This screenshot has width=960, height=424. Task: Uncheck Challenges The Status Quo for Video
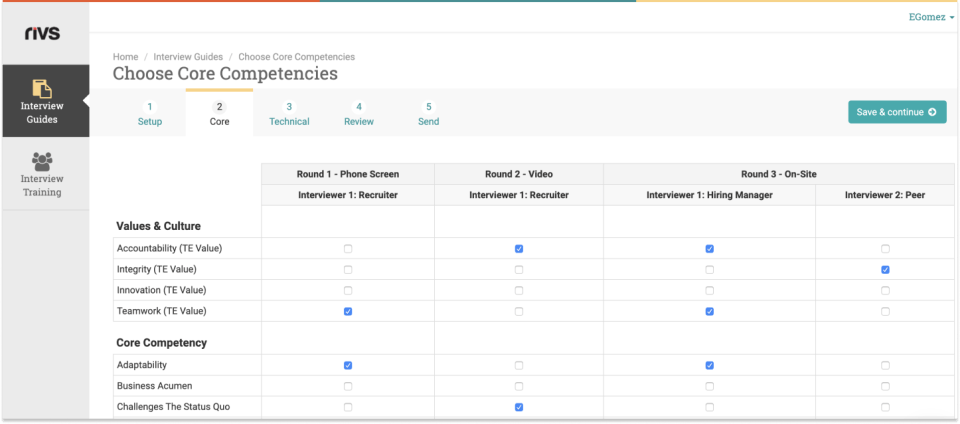[519, 408]
